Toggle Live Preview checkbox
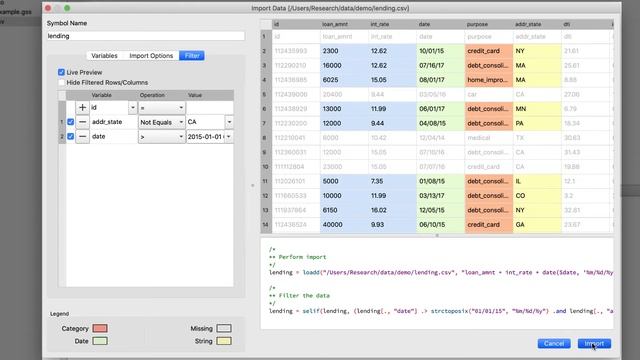 [61, 72]
